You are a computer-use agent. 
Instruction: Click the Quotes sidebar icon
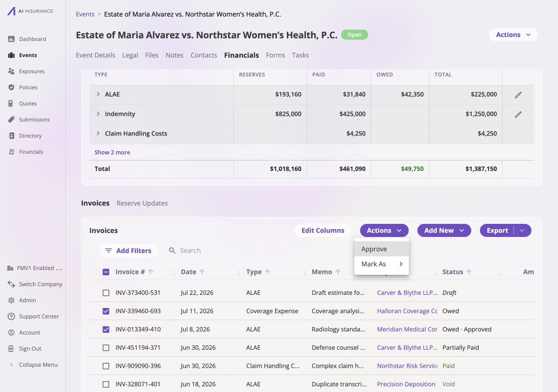[11, 104]
